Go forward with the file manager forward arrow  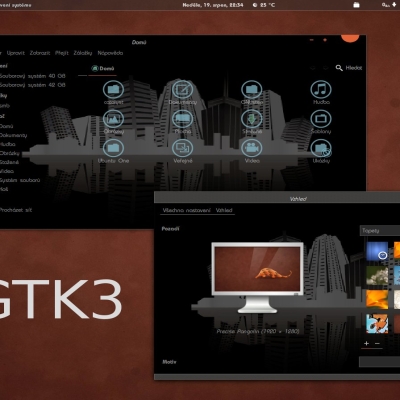(326, 68)
